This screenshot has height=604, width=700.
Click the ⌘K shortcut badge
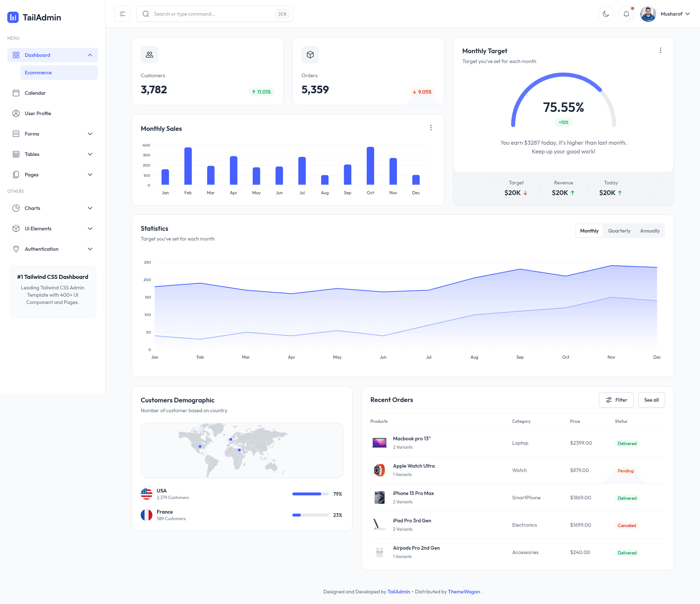[x=283, y=14]
